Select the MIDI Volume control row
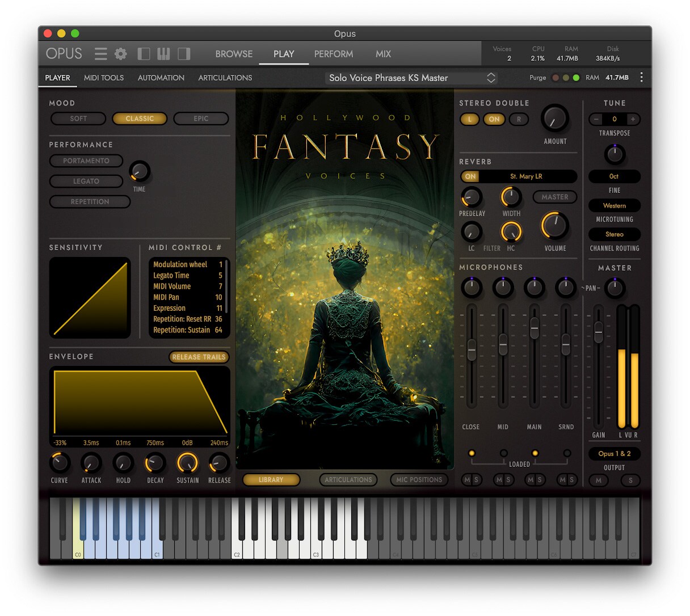The width and height of the screenshot is (690, 616). [x=188, y=286]
